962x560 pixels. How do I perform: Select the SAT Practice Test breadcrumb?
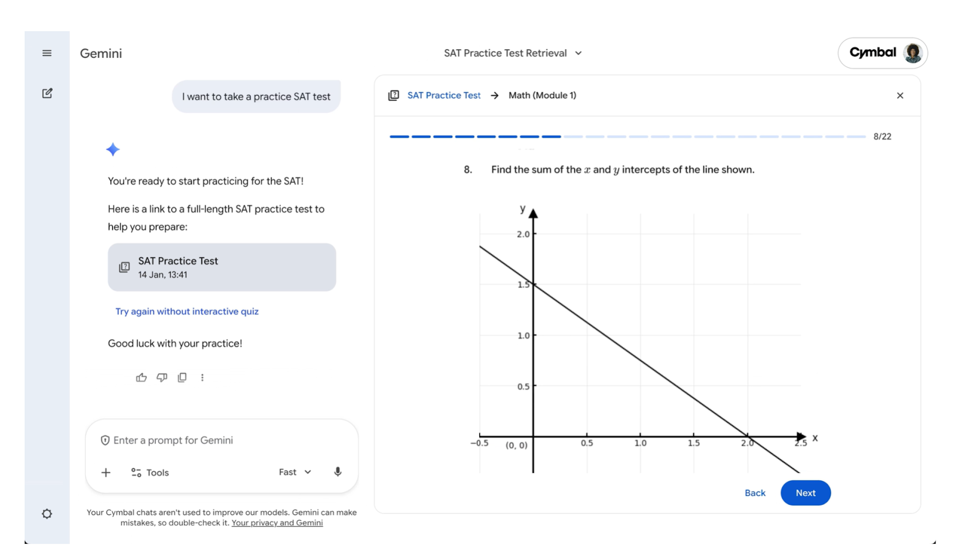pos(444,95)
